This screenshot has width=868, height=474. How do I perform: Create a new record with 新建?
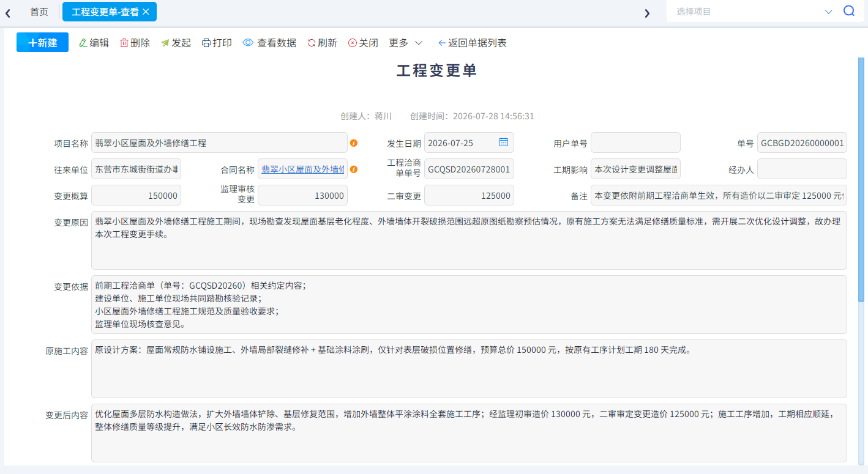pyautogui.click(x=42, y=42)
